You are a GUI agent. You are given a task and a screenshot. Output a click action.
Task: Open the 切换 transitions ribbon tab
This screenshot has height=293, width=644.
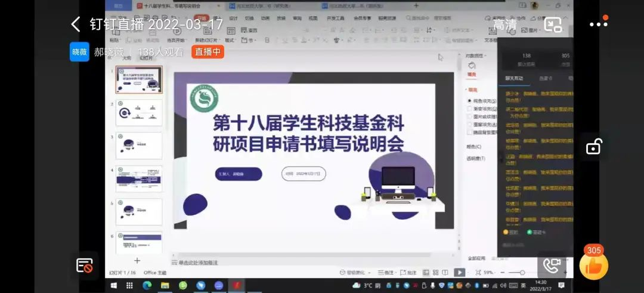pos(249,18)
